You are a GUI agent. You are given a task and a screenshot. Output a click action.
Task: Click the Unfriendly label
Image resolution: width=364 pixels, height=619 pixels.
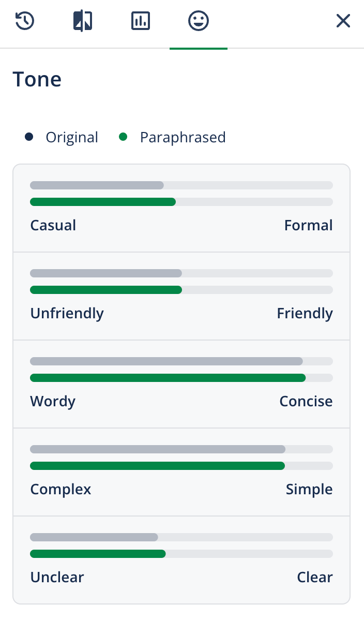[67, 313]
